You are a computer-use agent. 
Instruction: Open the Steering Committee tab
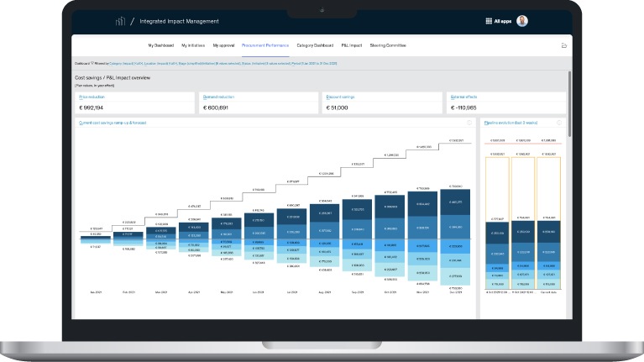click(389, 45)
